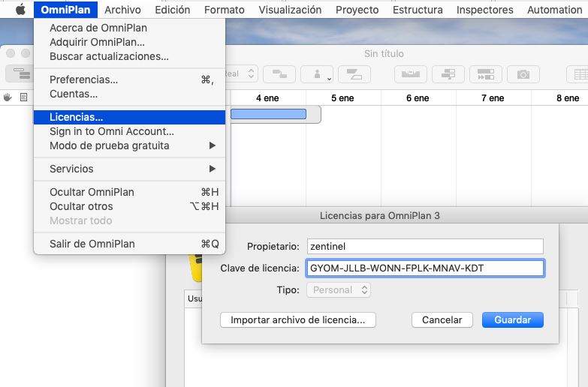
Task: Open the Inspectores menu
Action: pos(484,9)
